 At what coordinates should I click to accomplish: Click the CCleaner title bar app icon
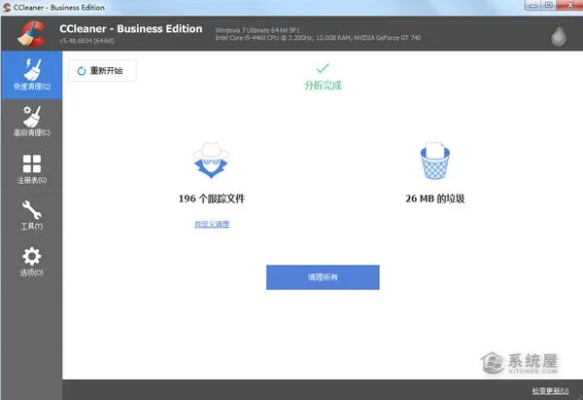(6, 7)
